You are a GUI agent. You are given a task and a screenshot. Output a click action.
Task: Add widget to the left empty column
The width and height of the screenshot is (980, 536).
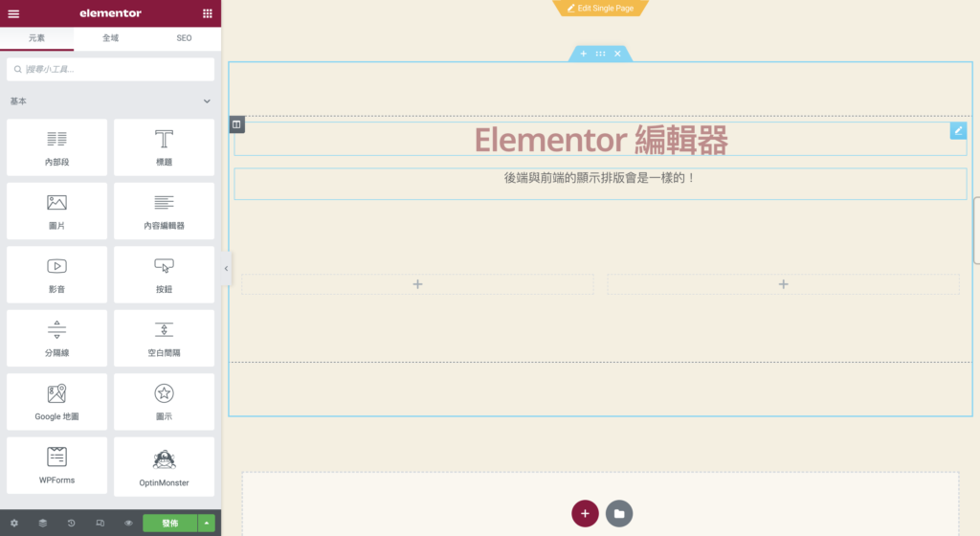[417, 284]
